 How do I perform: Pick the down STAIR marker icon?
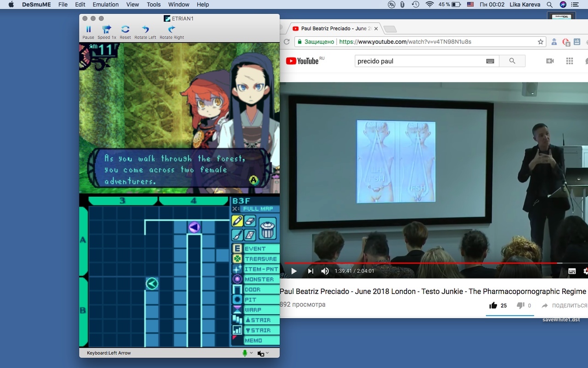(237, 330)
